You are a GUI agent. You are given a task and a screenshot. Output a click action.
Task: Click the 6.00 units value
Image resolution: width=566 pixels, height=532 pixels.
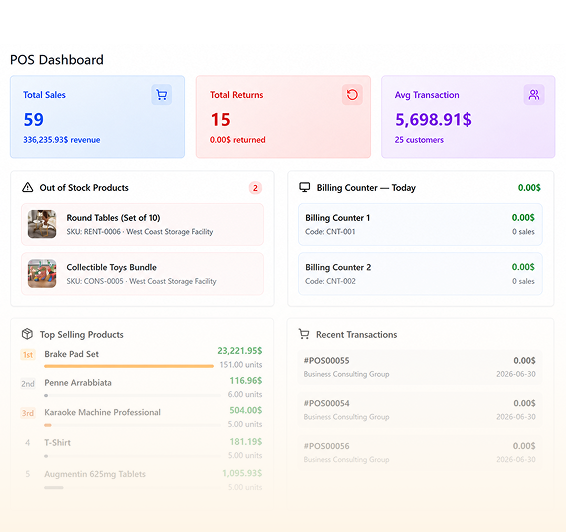pyautogui.click(x=245, y=394)
